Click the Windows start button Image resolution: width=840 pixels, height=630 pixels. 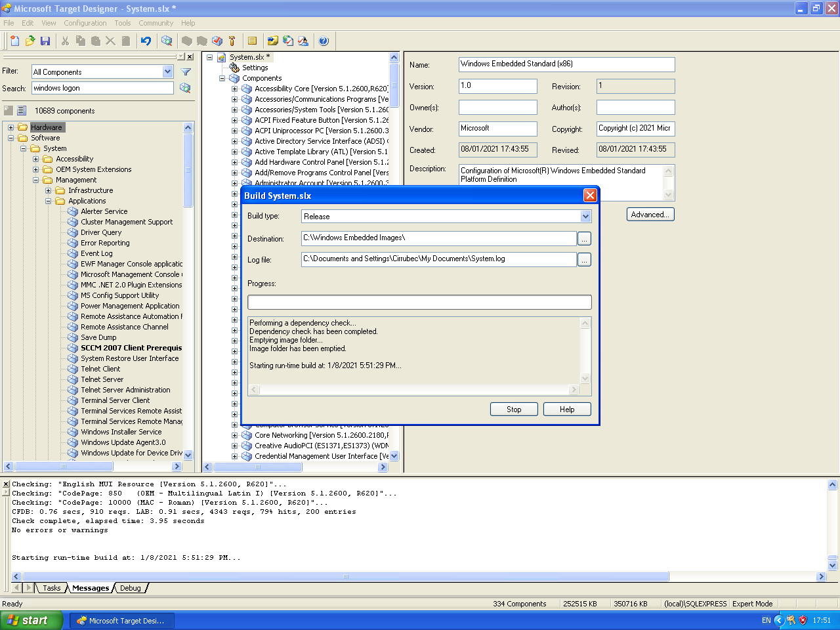[x=31, y=620]
